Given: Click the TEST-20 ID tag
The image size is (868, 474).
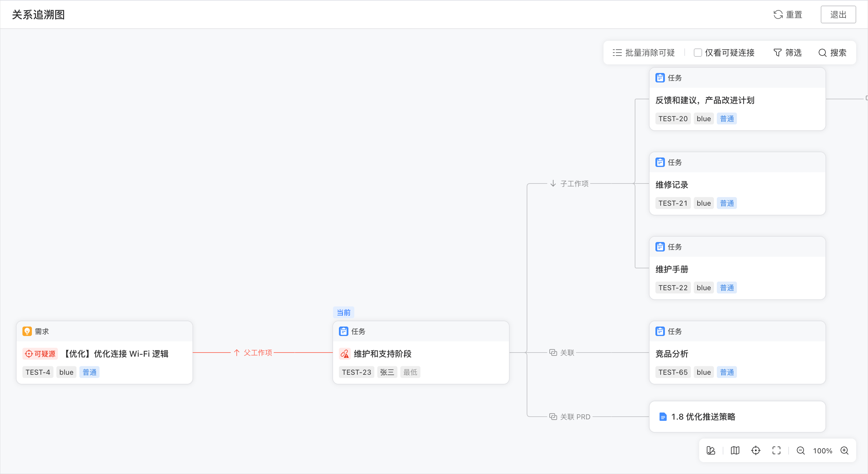Looking at the screenshot, I should pos(673,119).
